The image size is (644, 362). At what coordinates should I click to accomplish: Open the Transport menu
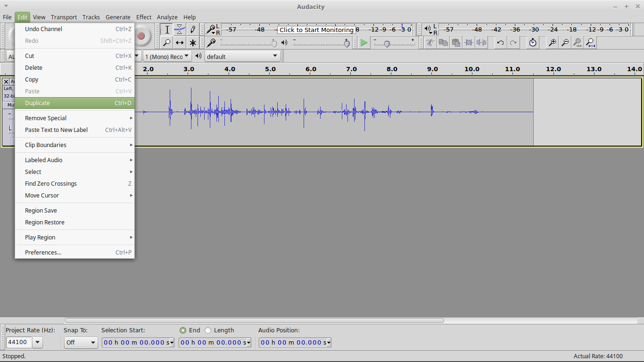(64, 17)
